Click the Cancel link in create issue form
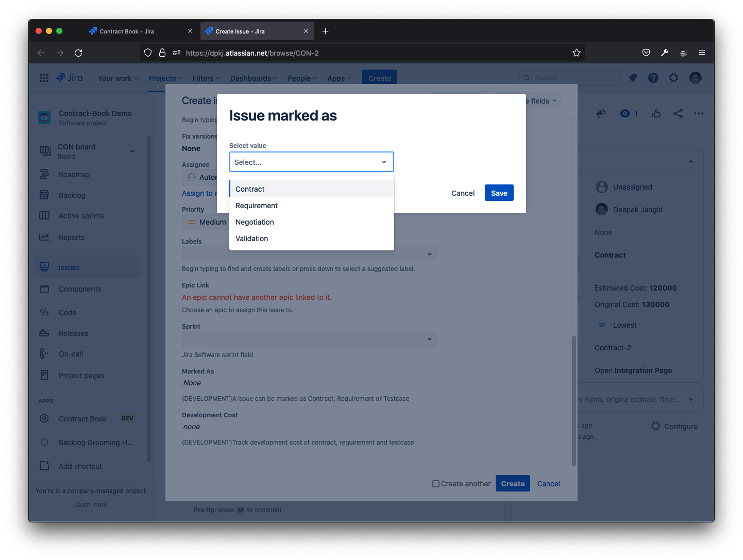This screenshot has width=743, height=560. (x=548, y=484)
